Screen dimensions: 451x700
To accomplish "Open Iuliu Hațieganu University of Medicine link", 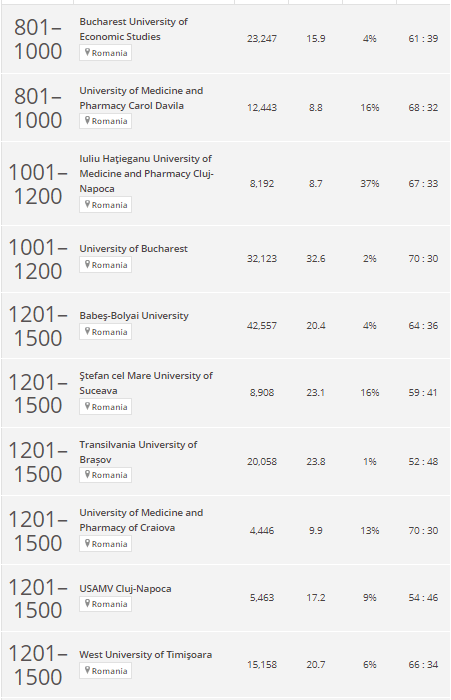I will point(146,174).
